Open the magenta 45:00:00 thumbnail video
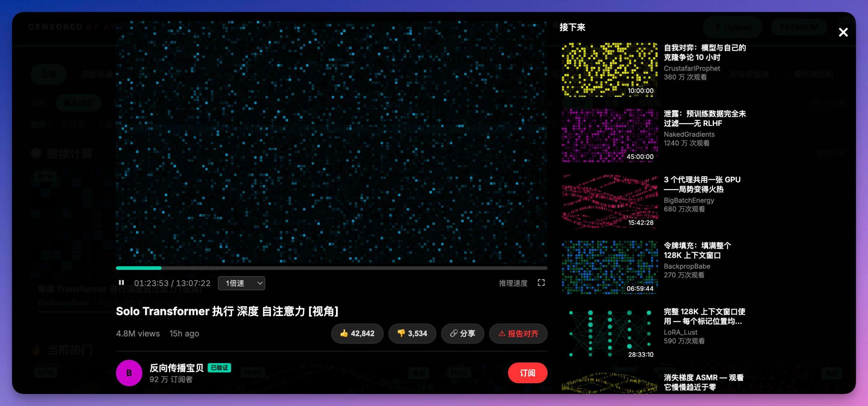The image size is (868, 406). pos(609,135)
